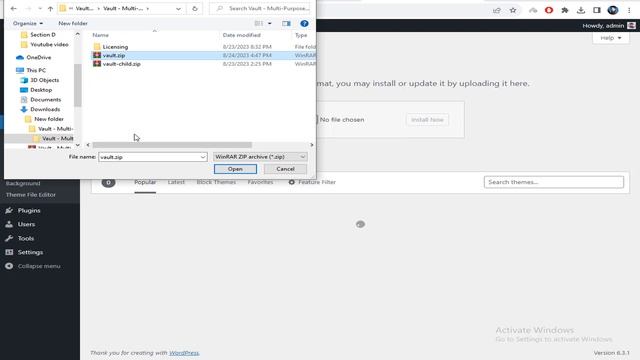This screenshot has width=640, height=360.
Task: Click the cloud extension icon in Chrome
Action: click(x=533, y=10)
